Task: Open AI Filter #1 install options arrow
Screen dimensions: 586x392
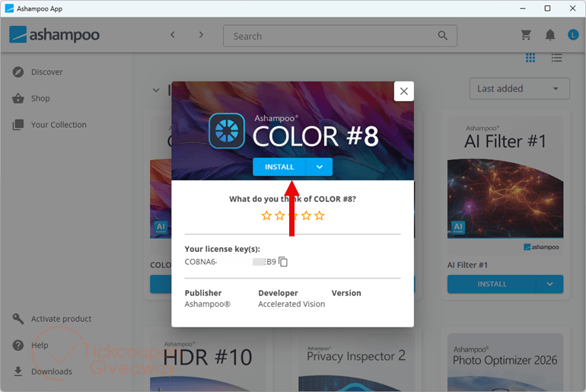Action: pos(549,284)
